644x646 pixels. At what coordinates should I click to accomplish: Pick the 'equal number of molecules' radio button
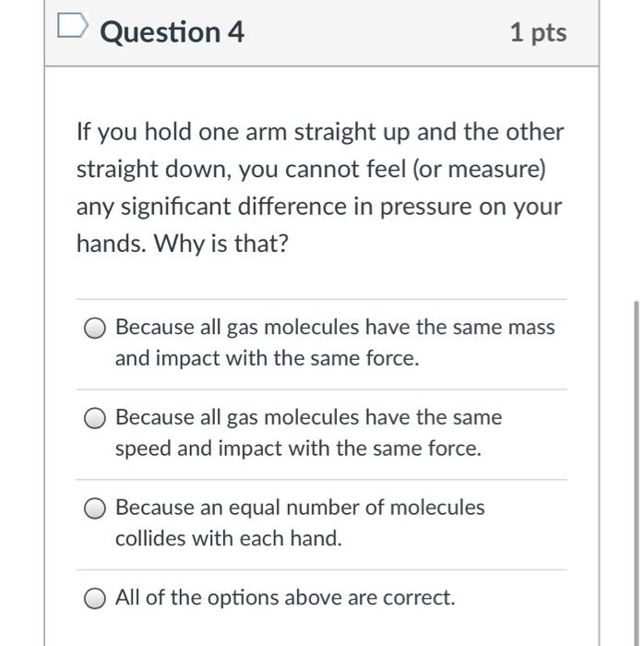[95, 508]
